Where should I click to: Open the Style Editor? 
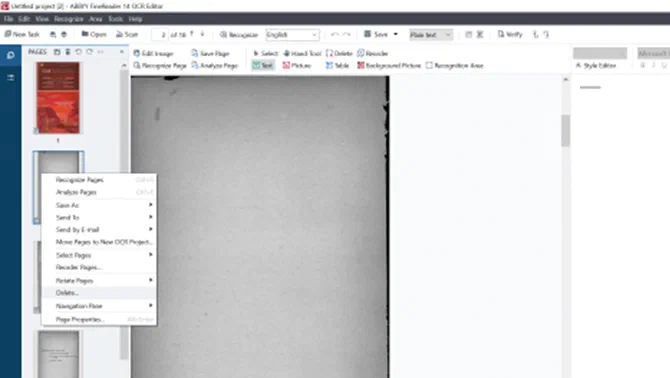coord(596,65)
